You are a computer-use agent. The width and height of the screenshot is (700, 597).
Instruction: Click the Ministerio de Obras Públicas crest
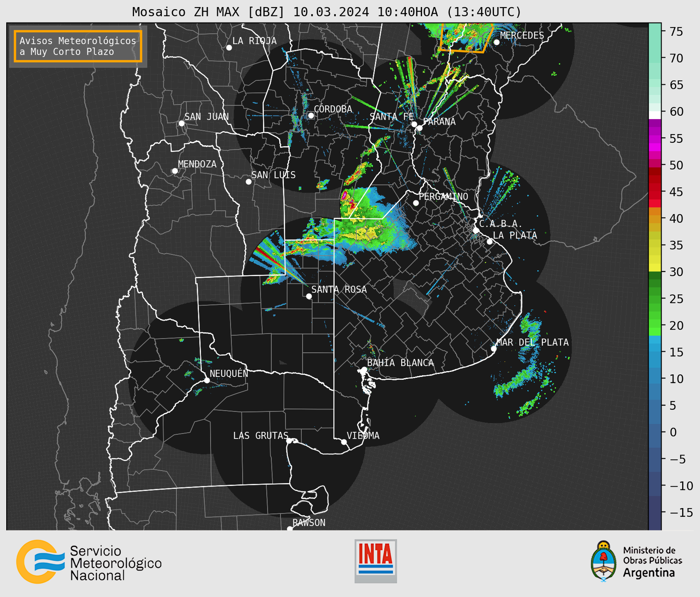(x=604, y=561)
